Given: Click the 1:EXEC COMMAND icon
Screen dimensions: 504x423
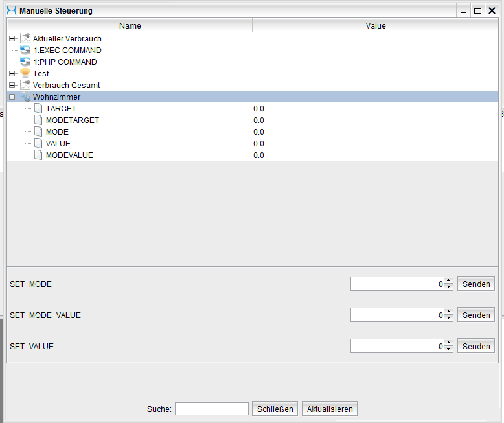Looking at the screenshot, I should (x=25, y=51).
